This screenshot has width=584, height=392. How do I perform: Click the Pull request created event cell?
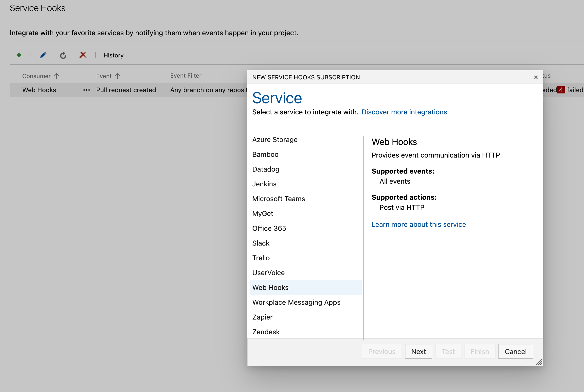pyautogui.click(x=126, y=90)
